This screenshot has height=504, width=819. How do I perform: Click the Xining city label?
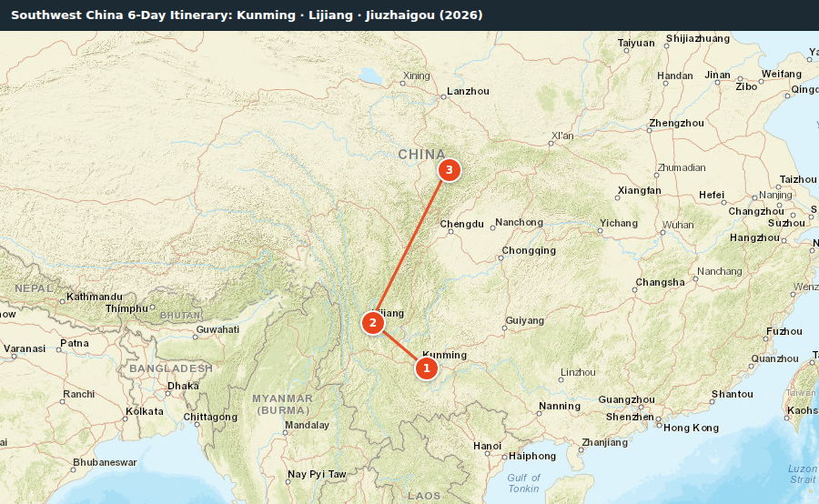tap(416, 76)
